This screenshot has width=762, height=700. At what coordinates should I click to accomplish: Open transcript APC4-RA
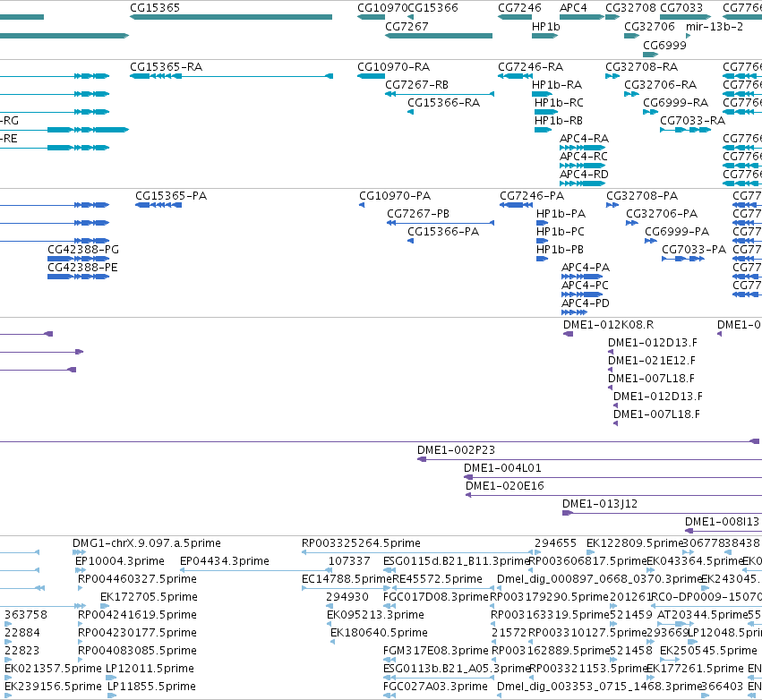pos(584,139)
